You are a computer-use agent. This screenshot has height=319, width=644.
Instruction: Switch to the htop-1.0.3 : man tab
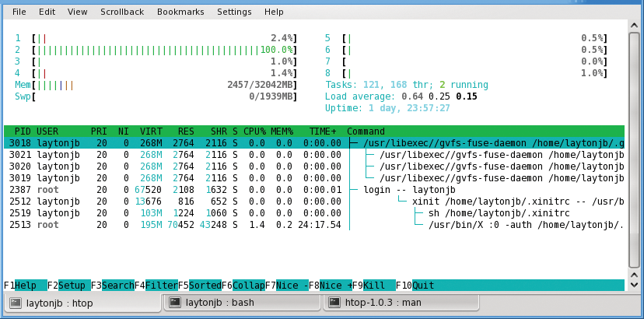click(401, 303)
